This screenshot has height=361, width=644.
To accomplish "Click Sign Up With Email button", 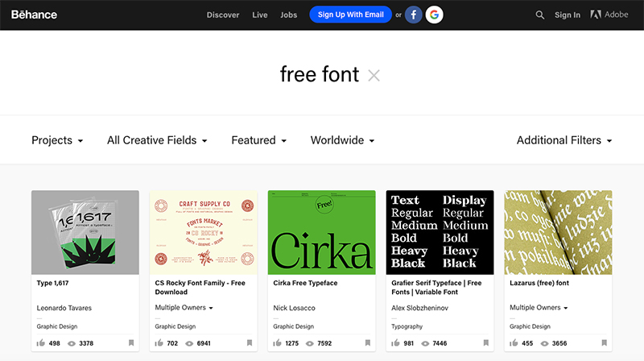I will point(351,15).
